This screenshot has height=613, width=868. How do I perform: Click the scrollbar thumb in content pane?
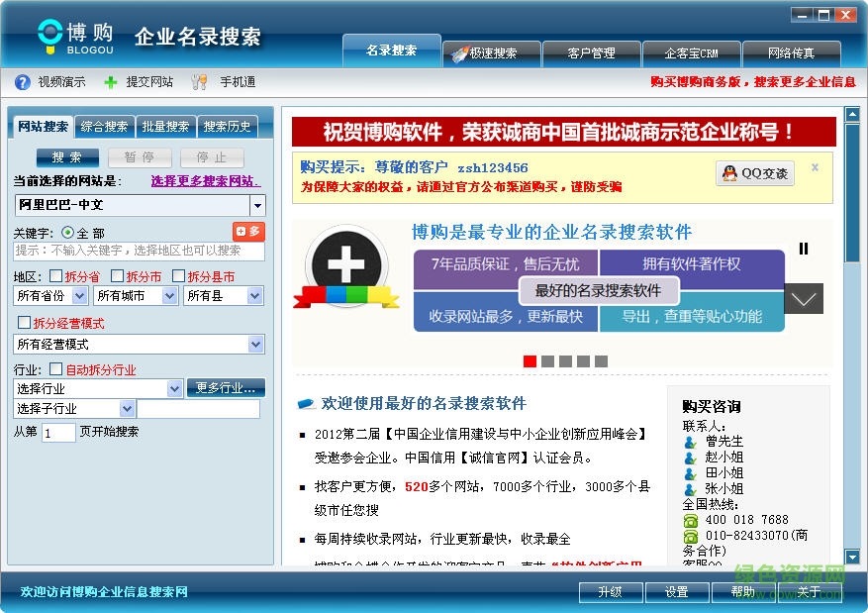[x=852, y=194]
